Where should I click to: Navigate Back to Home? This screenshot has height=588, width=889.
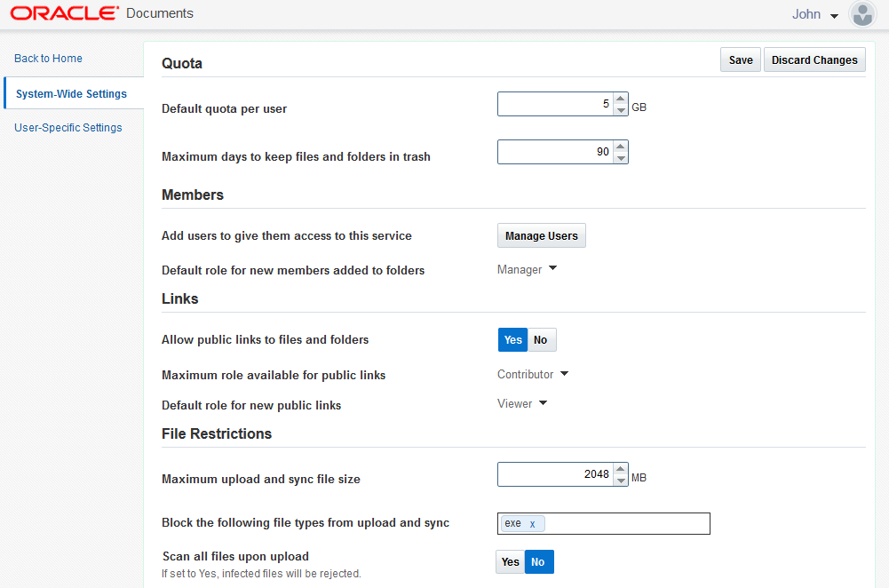click(48, 58)
